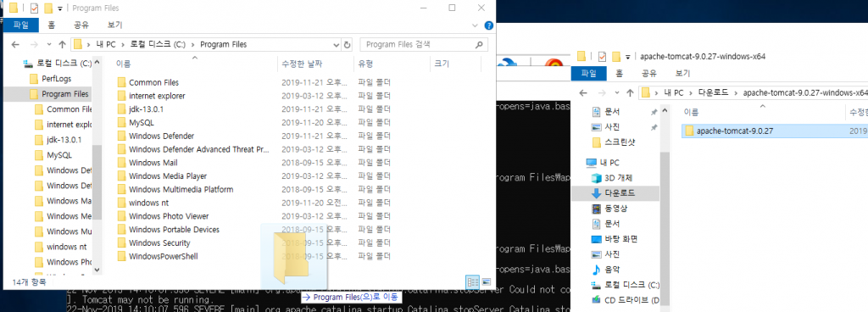Click 로컬 디스크 (C:) in the address bar

tap(158, 44)
